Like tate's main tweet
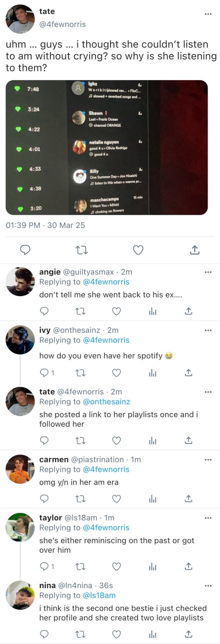Viewport: 220px width, 644px height. click(x=138, y=250)
